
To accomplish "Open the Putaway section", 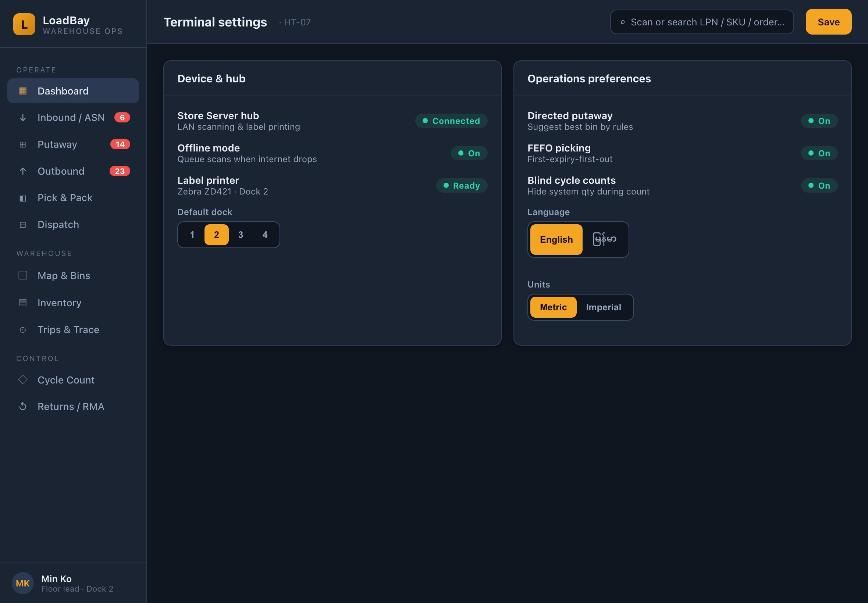I will 73,144.
